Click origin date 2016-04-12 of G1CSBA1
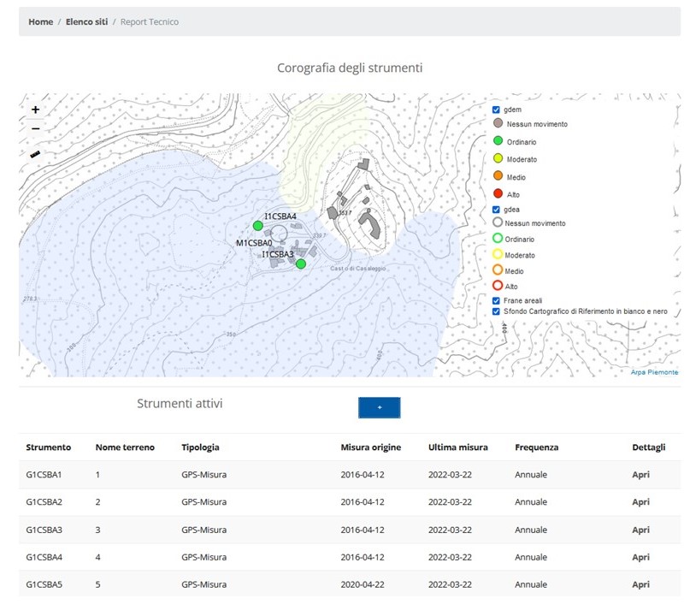Screen dimensions: 690x616 pyautogui.click(x=363, y=475)
